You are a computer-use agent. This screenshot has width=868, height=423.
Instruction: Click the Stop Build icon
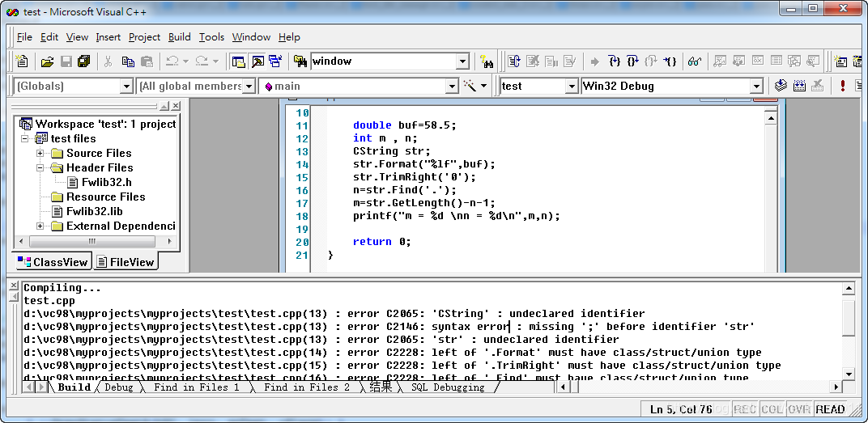[x=818, y=86]
